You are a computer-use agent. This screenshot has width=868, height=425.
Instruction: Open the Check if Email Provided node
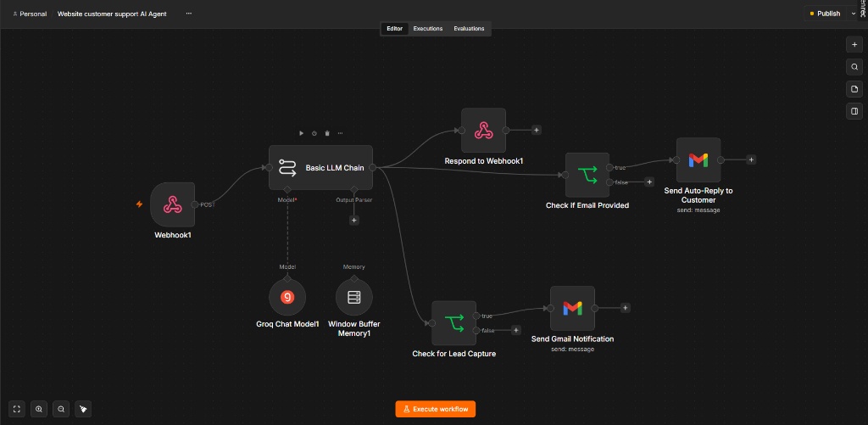(587, 175)
